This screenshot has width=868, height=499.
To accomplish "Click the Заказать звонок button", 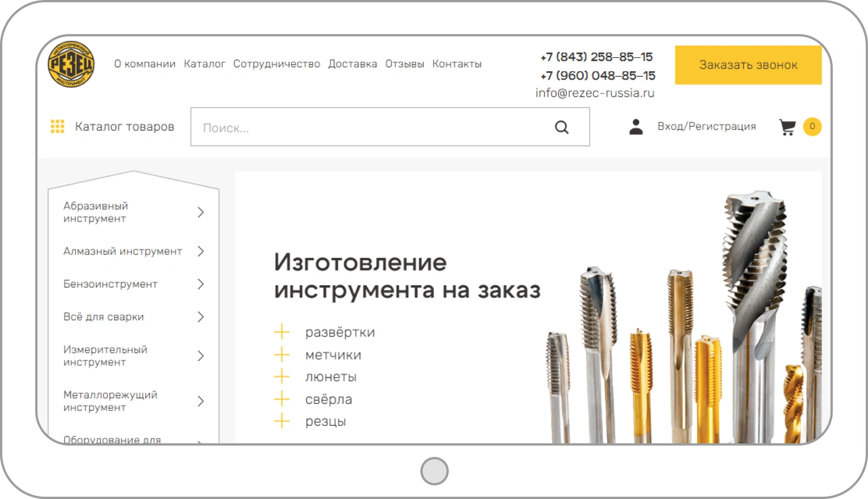I will pos(748,65).
